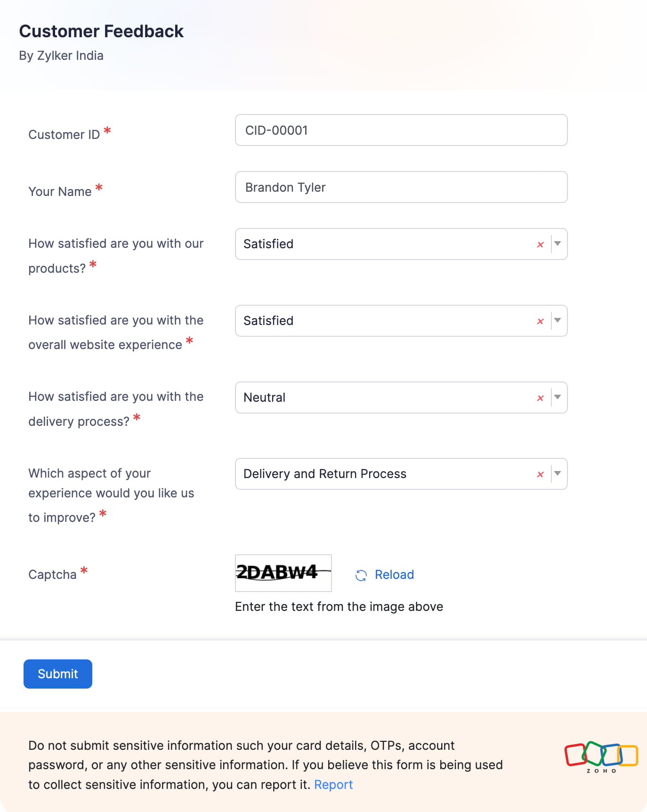Clear the delivery process selection

click(540, 398)
